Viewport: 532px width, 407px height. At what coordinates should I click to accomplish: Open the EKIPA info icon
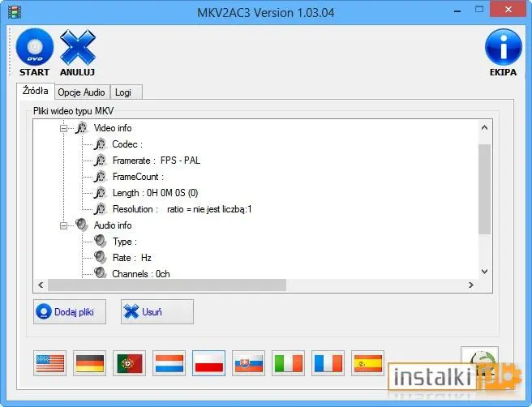503,47
